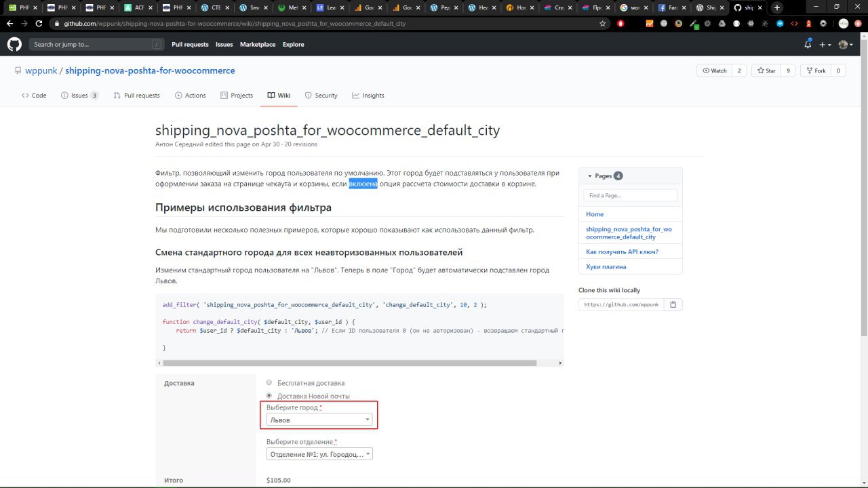Screen dimensions: 868x488
Task: Click Pull requests in GitHub top navigation
Action: tap(190, 44)
